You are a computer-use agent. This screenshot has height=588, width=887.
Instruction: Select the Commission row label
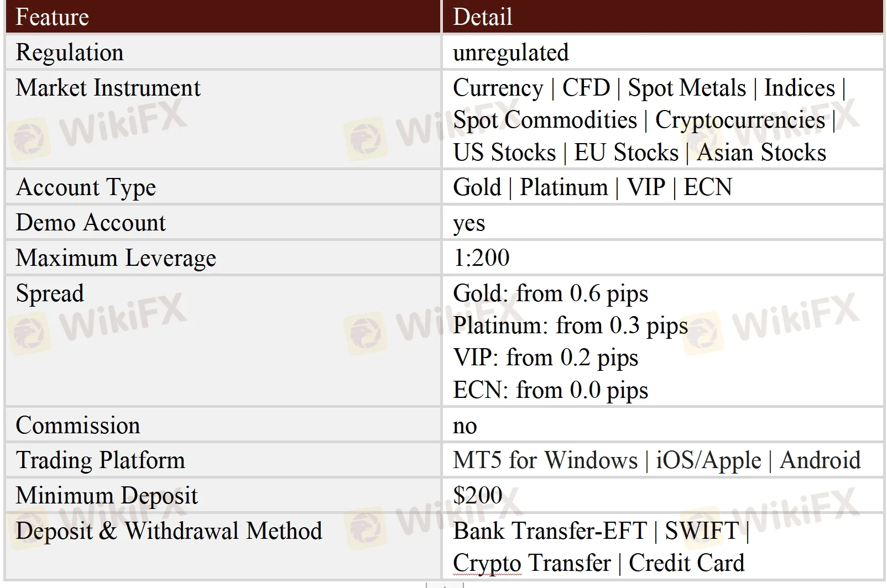pos(77,426)
